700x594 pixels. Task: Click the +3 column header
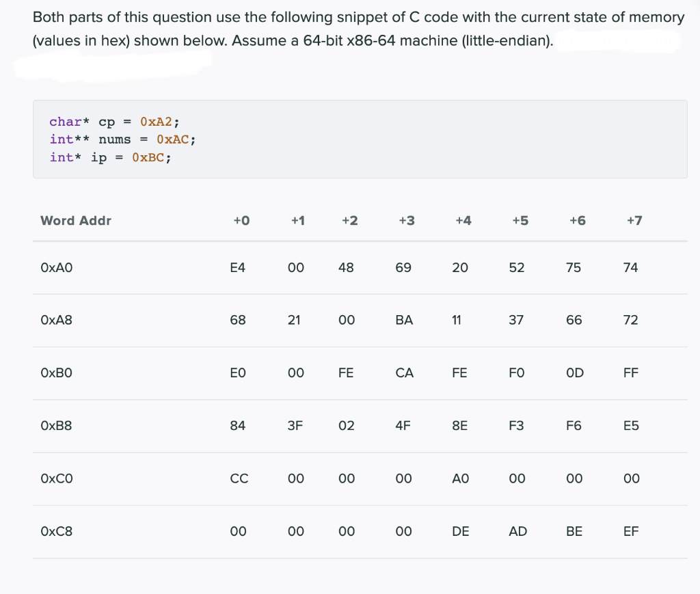click(406, 220)
